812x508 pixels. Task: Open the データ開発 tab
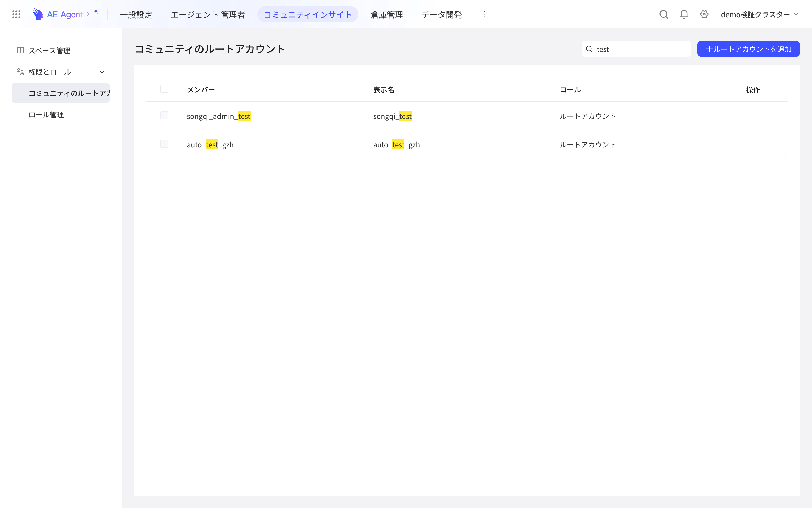(x=442, y=14)
